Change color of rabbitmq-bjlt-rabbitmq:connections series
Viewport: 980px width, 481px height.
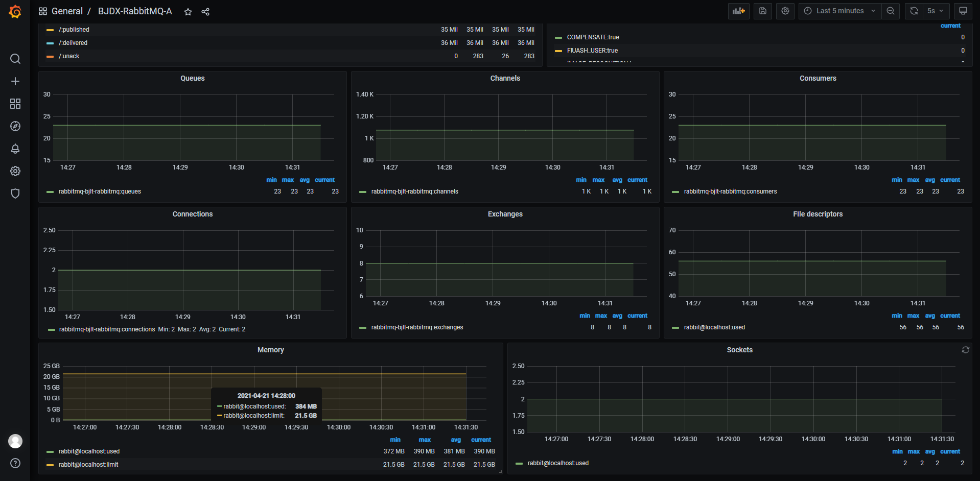(51, 330)
